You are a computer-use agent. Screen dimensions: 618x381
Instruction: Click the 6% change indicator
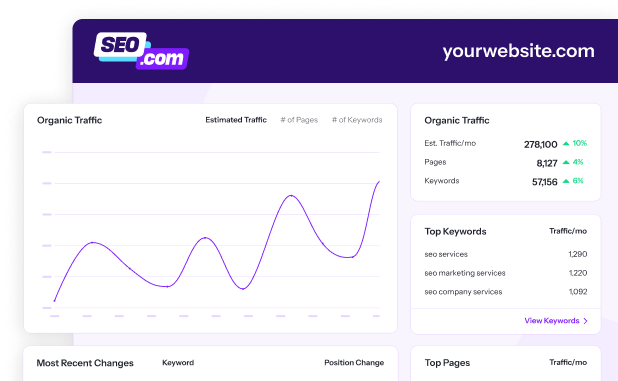click(578, 181)
